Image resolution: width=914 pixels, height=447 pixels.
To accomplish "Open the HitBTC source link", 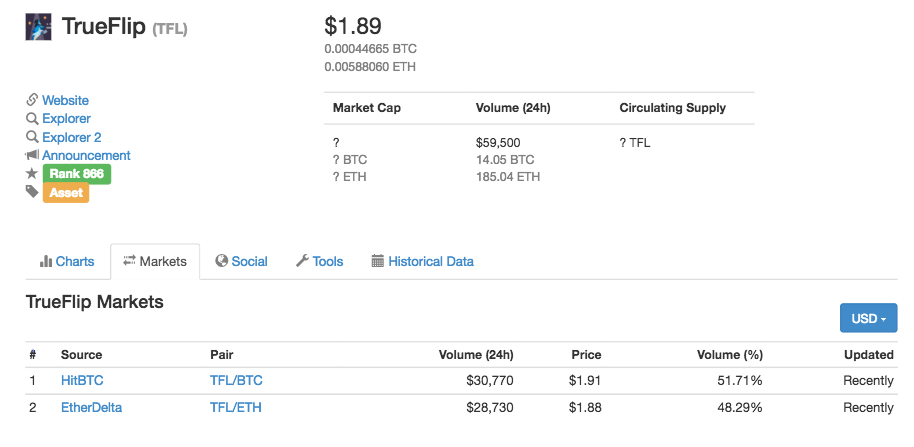I will coord(82,380).
